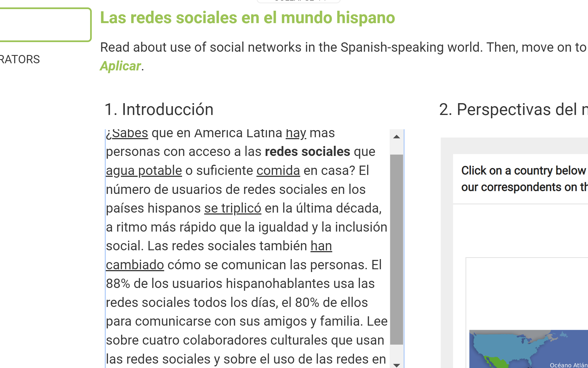
Task: Click the underlined word "hay"
Action: point(296,133)
